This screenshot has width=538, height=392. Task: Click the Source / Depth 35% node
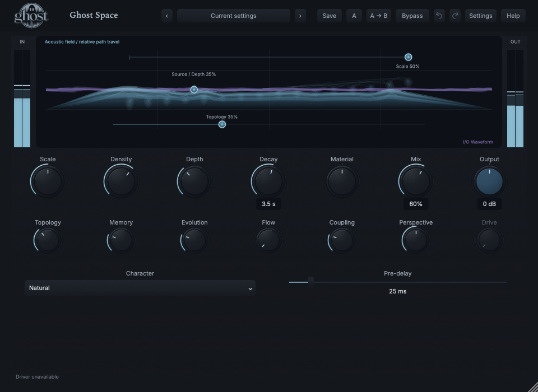[194, 90]
